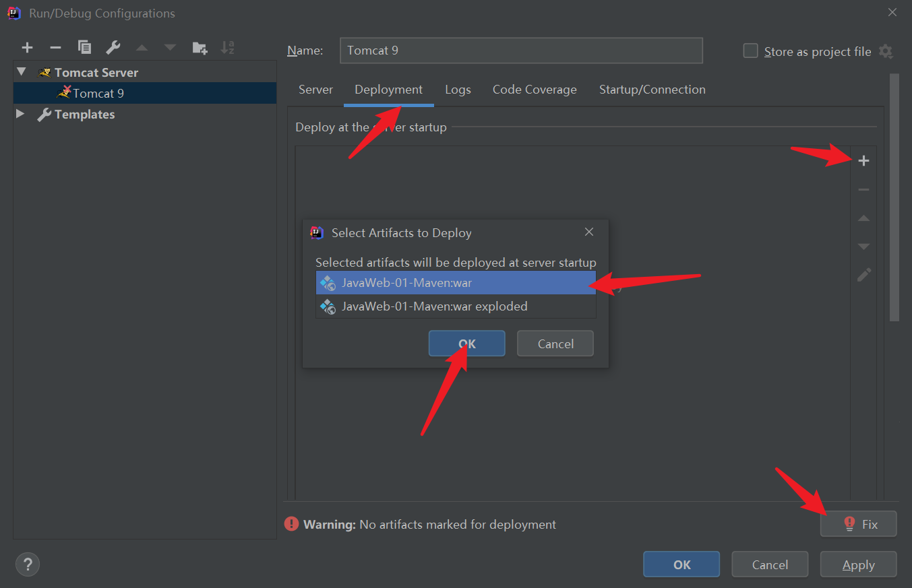912x588 pixels.
Task: Switch to Deployment tab
Action: 389,90
